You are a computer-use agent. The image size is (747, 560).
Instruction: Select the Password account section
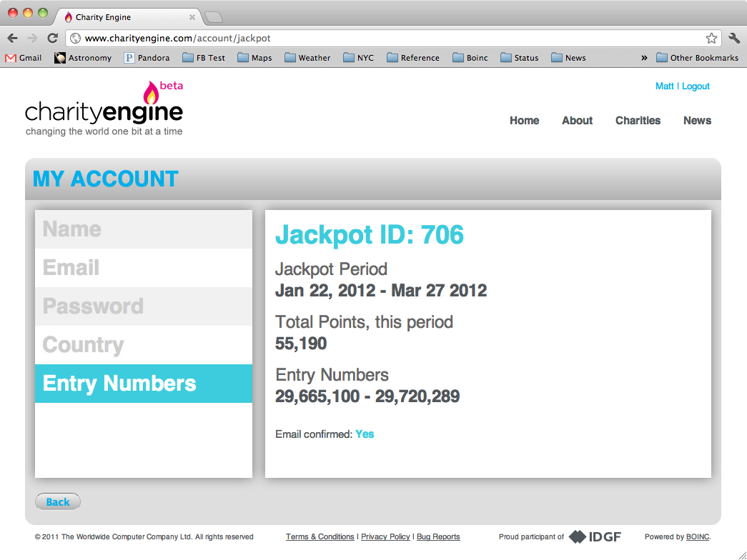click(x=144, y=306)
